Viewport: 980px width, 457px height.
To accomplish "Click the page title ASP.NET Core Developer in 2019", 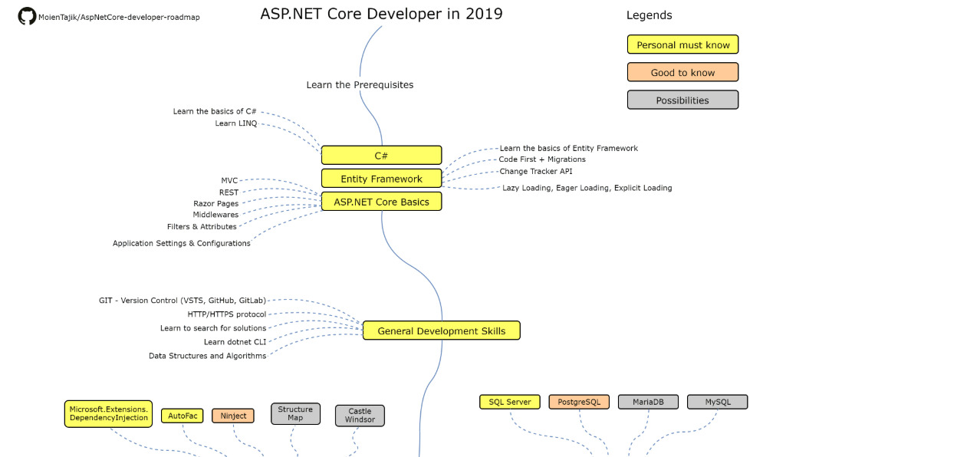I will (x=381, y=13).
